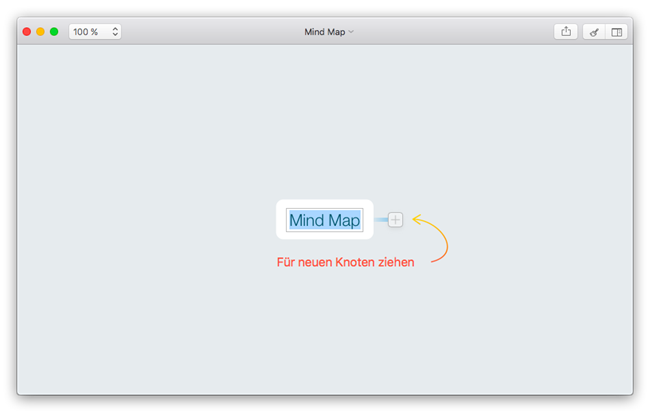Expand the chevron next to the document title
The width and height of the screenshot is (650, 412).
351,32
